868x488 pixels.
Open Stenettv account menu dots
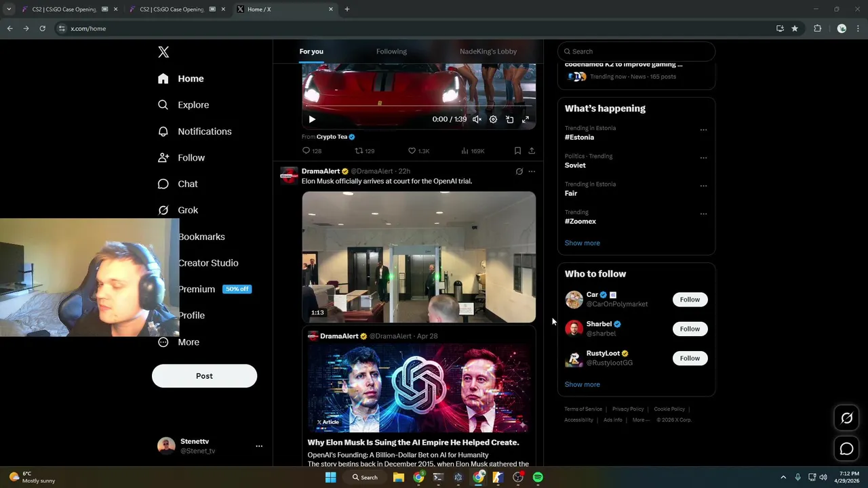[x=259, y=446]
